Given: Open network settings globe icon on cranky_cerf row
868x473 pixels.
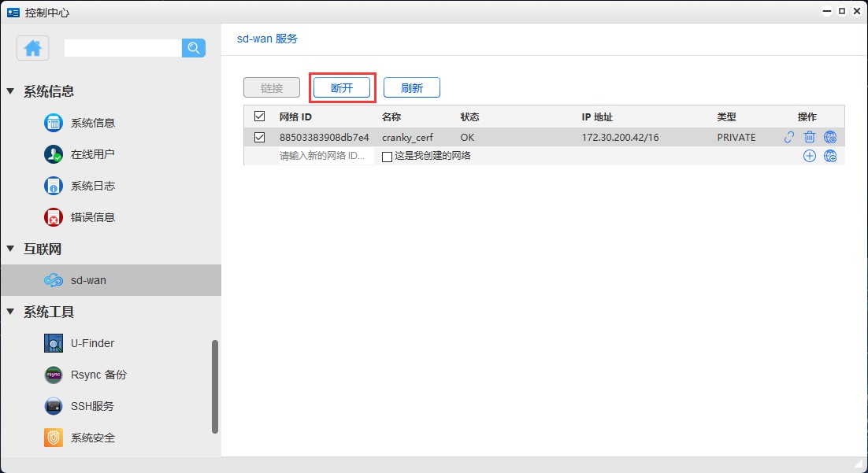Looking at the screenshot, I should click(x=829, y=137).
